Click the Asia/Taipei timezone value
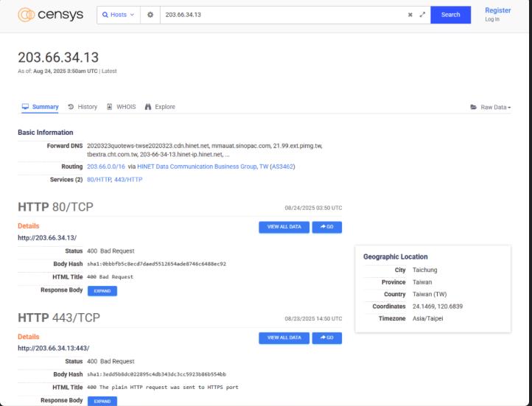This screenshot has width=532, height=406. [428, 318]
